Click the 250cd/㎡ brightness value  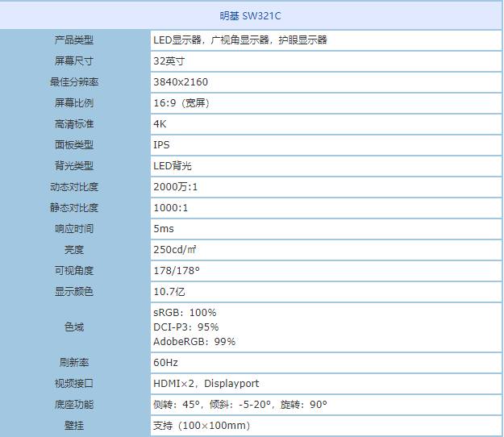click(x=175, y=250)
